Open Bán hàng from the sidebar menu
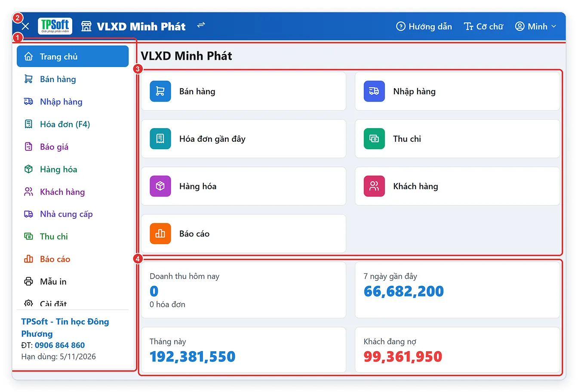The height and width of the screenshot is (392, 578). (73, 79)
